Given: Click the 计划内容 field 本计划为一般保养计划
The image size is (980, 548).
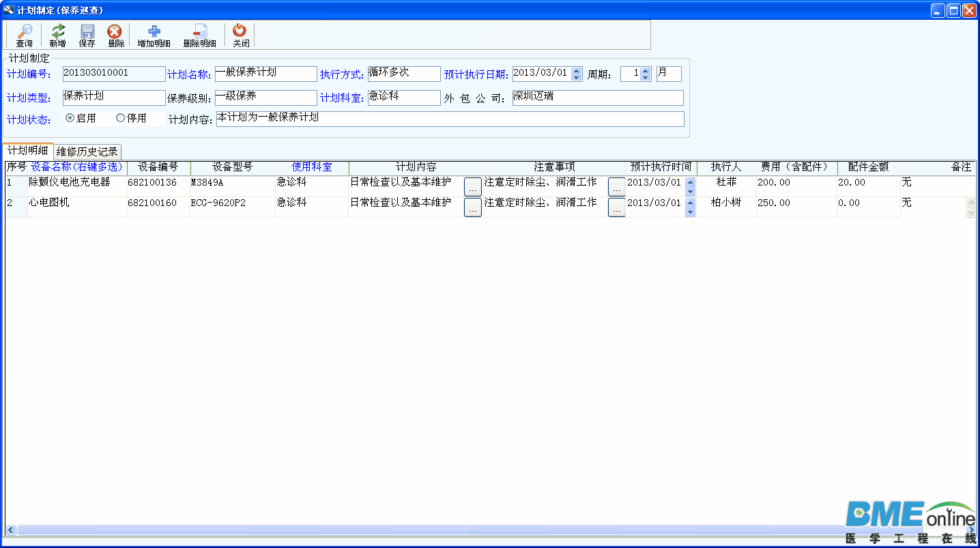Looking at the screenshot, I should tap(450, 119).
